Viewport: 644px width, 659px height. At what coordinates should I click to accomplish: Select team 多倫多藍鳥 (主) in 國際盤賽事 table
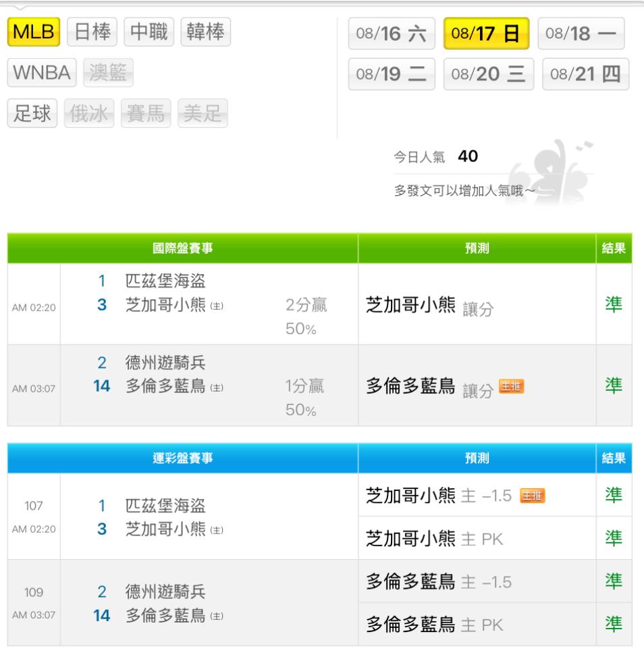[x=174, y=386]
